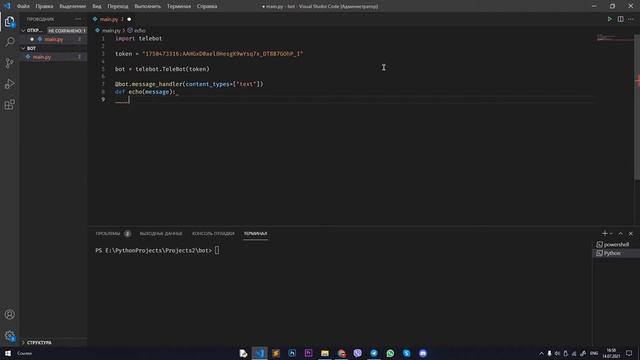Open the terminal launch profile dropdown
The height and width of the screenshot is (360, 640).
pyautogui.click(x=611, y=233)
